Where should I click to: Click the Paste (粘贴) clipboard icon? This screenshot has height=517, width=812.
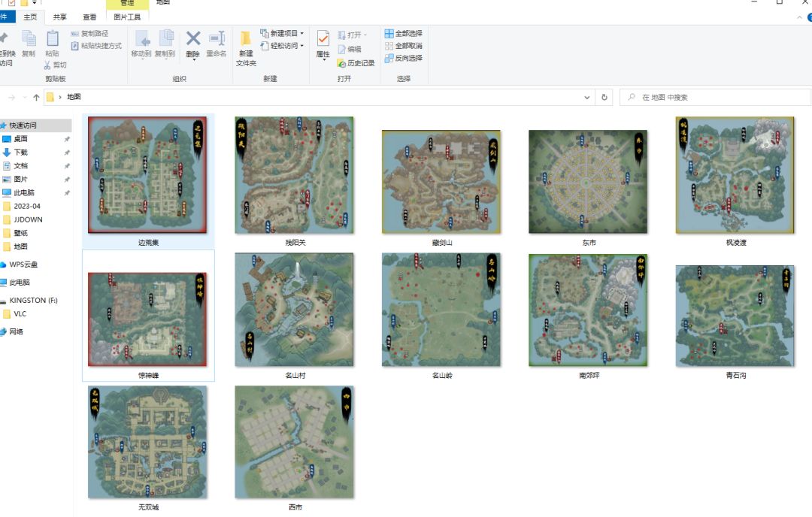click(52, 39)
